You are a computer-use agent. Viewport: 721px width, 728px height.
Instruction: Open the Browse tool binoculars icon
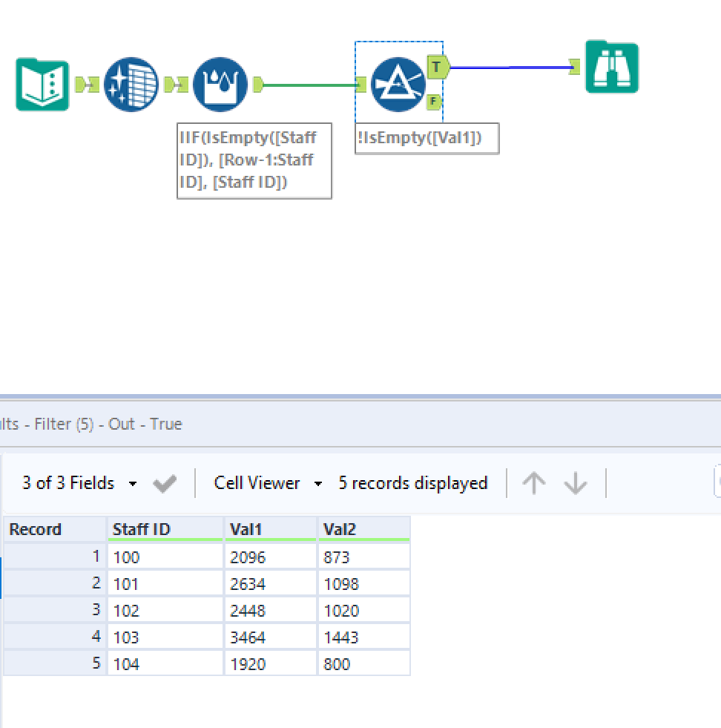pyautogui.click(x=611, y=68)
